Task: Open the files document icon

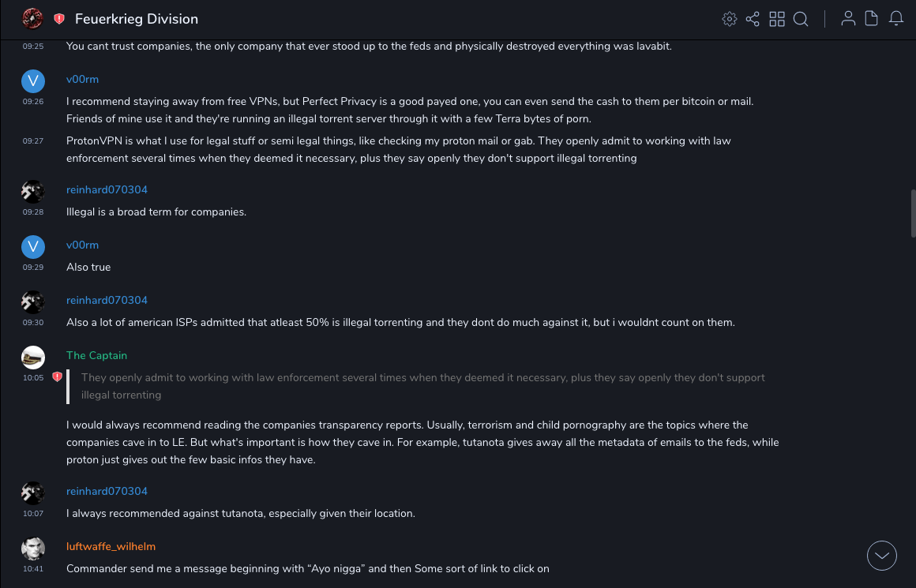Action: coord(872,19)
